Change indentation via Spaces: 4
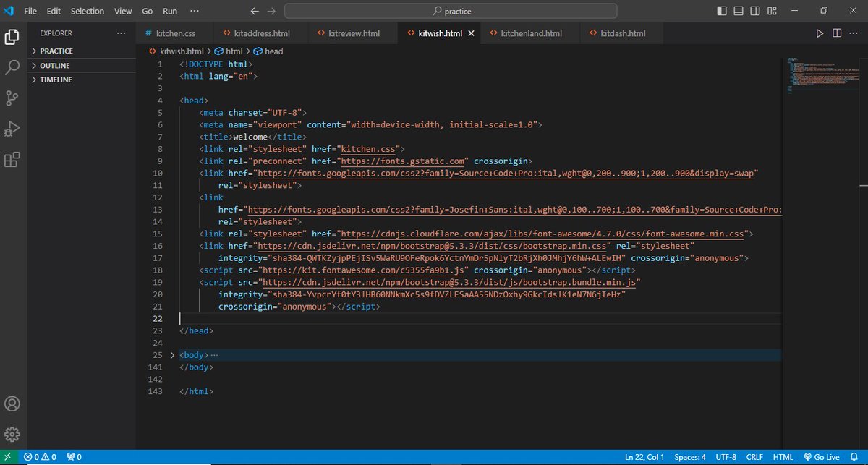Image resolution: width=868 pixels, height=465 pixels. click(x=690, y=457)
